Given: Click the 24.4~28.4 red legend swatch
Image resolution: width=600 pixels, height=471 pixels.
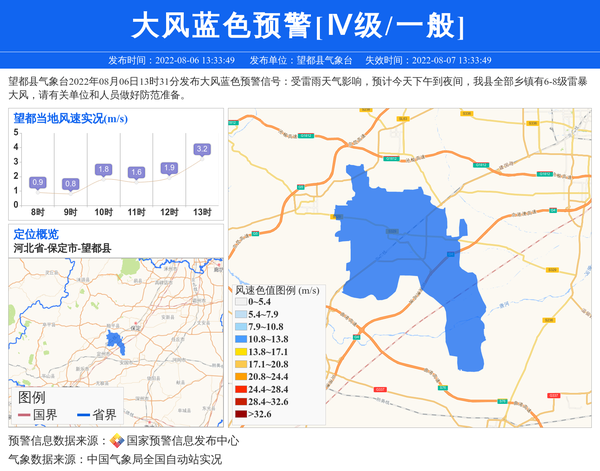Looking at the screenshot, I should coord(240,389).
